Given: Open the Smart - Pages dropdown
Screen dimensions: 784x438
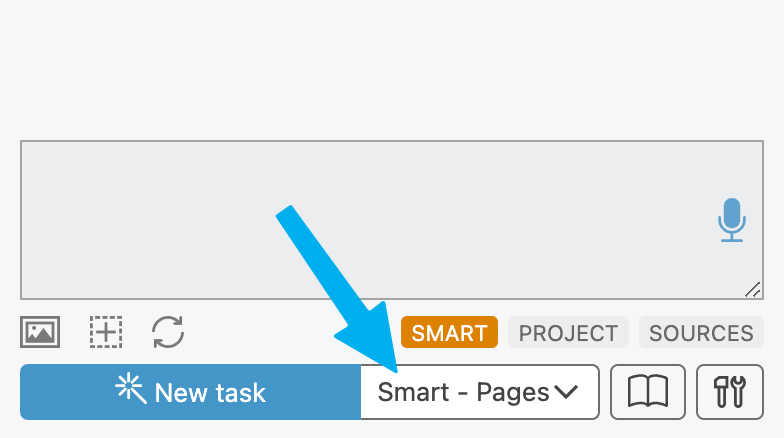Looking at the screenshot, I should point(480,392).
